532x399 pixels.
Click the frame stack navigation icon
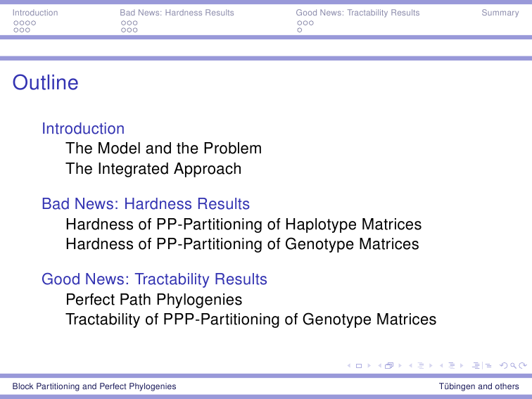[390, 366]
